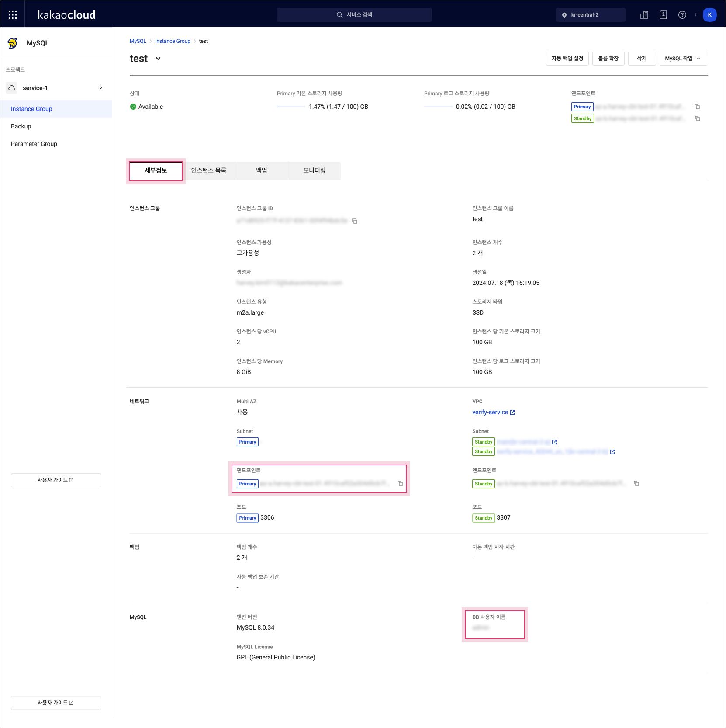Image resolution: width=726 pixels, height=728 pixels.
Task: Follow the Instance Group breadcrumb link
Action: click(x=173, y=41)
